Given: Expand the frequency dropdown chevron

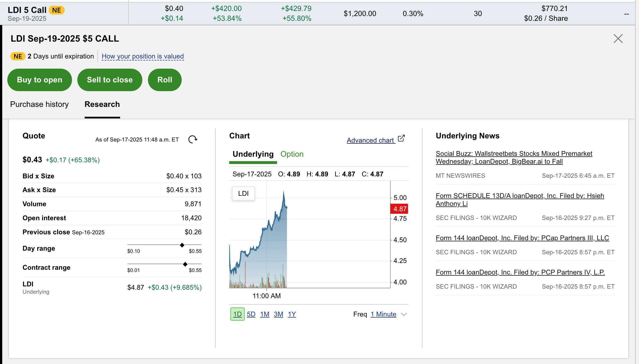Looking at the screenshot, I should tap(404, 314).
